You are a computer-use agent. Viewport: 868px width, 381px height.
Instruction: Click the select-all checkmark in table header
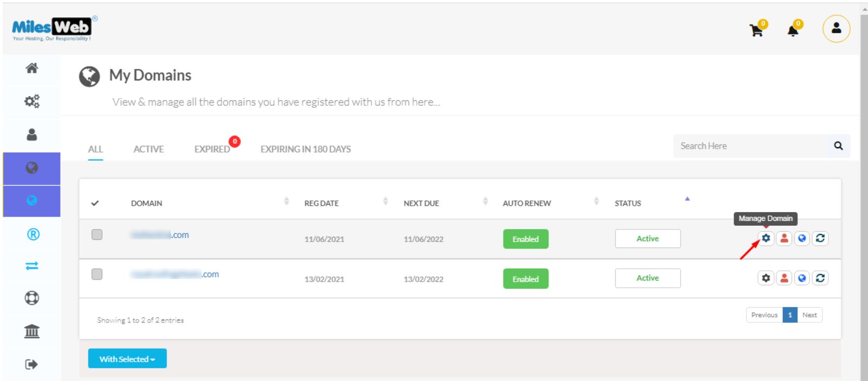[95, 203]
